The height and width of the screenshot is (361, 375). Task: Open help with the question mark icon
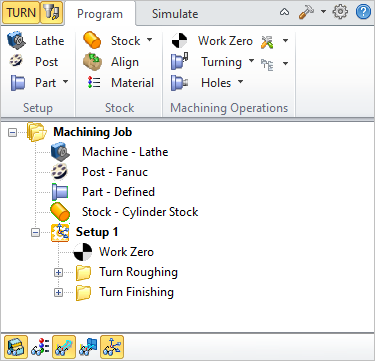point(363,12)
